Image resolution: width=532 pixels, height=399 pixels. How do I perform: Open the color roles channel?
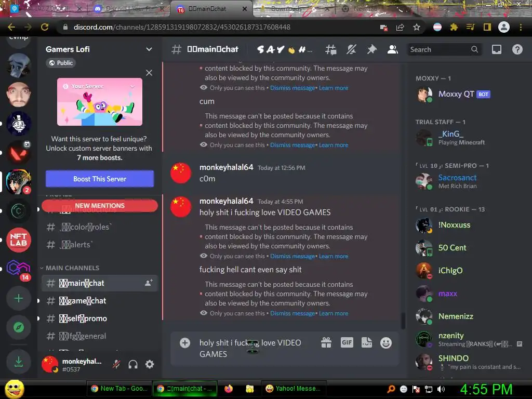99,227
